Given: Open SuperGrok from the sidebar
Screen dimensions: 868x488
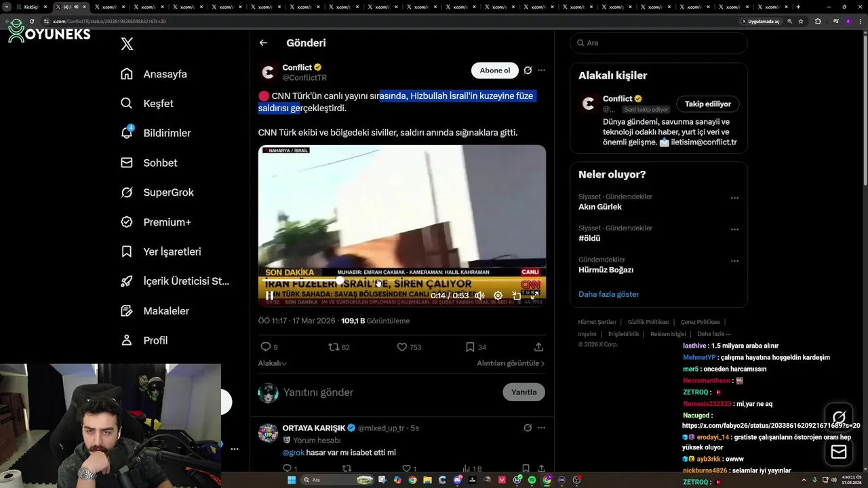Looking at the screenshot, I should tap(157, 192).
